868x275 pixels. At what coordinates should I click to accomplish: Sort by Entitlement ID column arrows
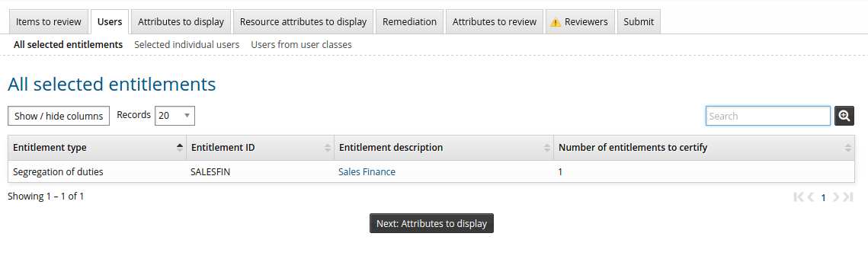point(327,148)
